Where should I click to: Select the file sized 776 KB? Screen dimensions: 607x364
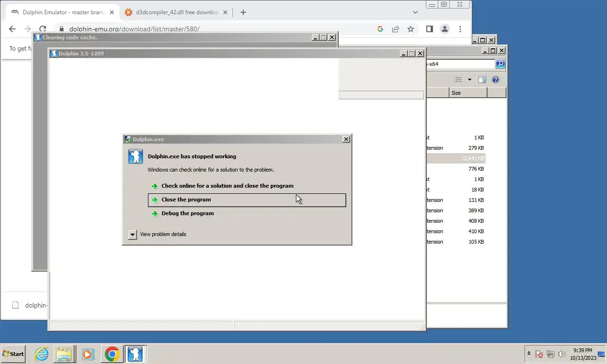[456, 169]
